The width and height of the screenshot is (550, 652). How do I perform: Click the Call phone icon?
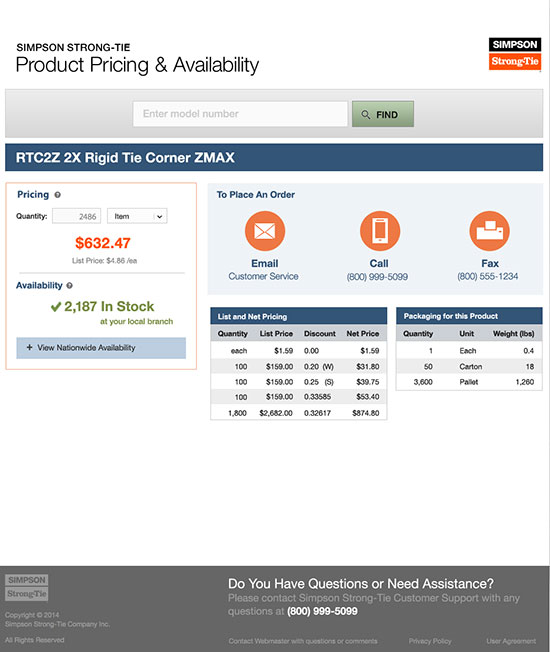coord(380,231)
